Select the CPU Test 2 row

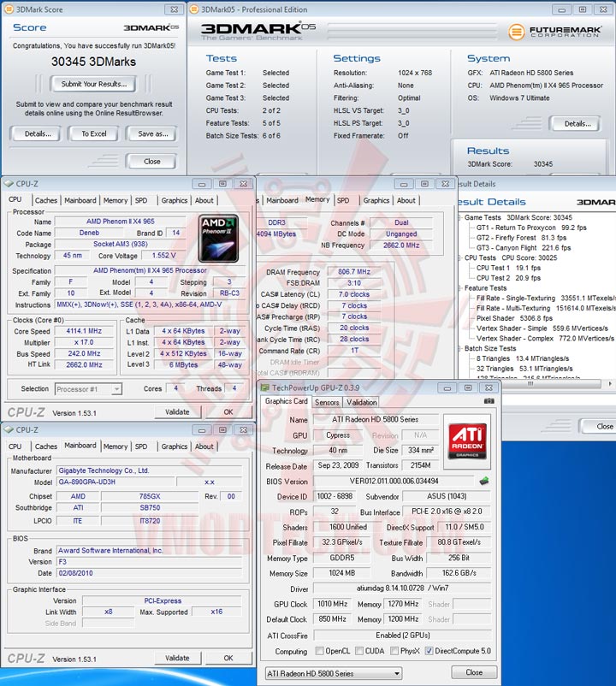pyautogui.click(x=508, y=278)
